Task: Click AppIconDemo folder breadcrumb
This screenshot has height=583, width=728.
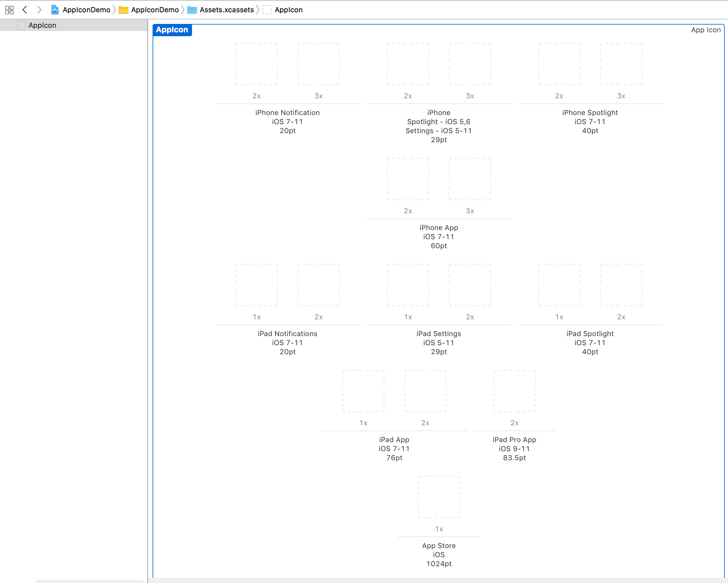Action: 149,10
